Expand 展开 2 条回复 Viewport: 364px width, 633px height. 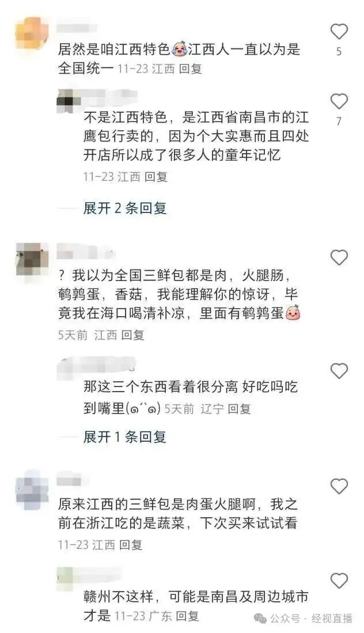click(x=125, y=209)
